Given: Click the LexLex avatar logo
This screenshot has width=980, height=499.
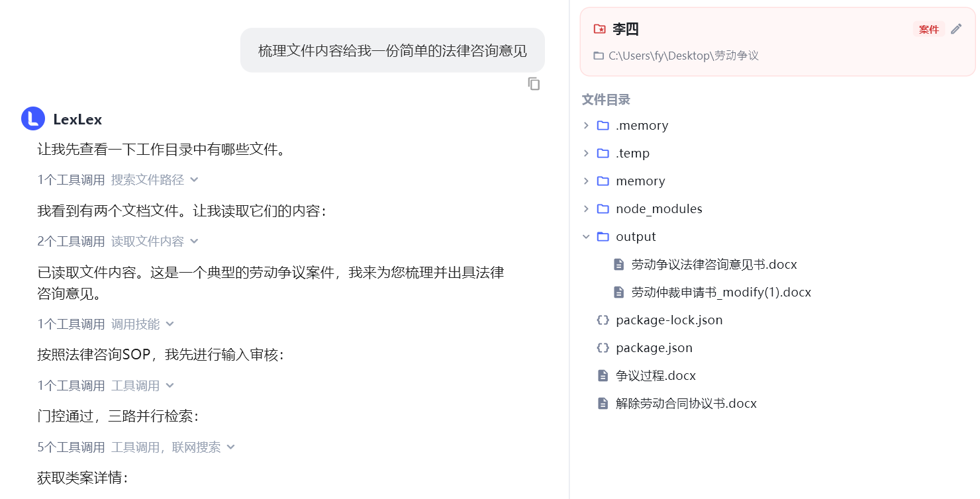Looking at the screenshot, I should pyautogui.click(x=33, y=119).
